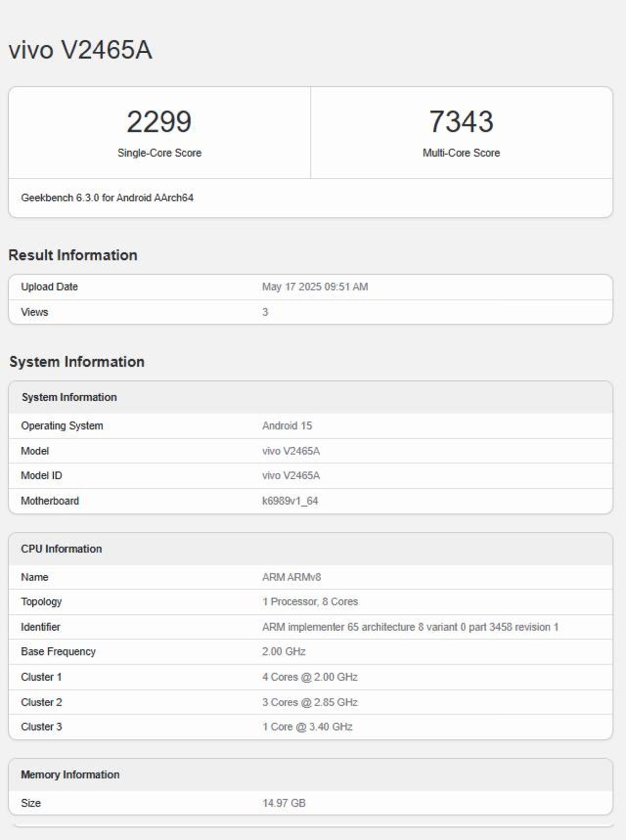The height and width of the screenshot is (840, 626).
Task: Click the CPU 'Name' label
Action: pos(34,577)
